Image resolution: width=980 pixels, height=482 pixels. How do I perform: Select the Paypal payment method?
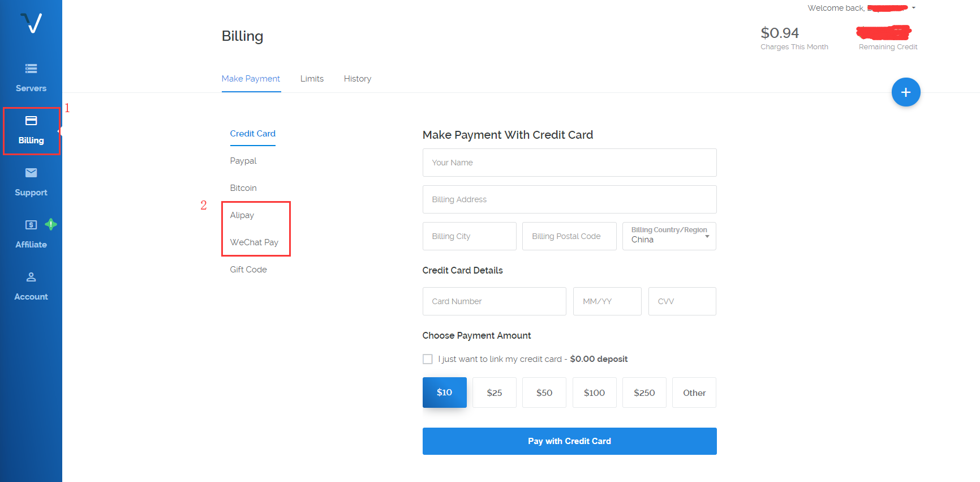click(x=243, y=161)
